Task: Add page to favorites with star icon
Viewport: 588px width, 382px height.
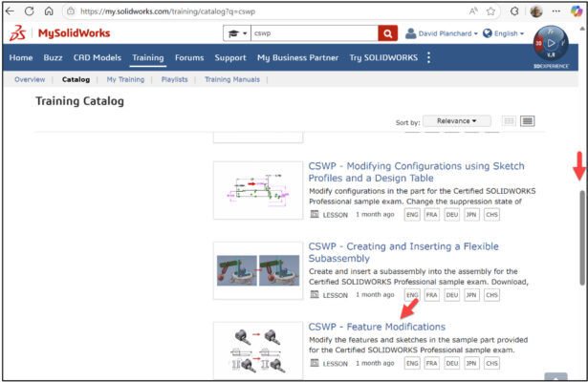Action: 490,11
